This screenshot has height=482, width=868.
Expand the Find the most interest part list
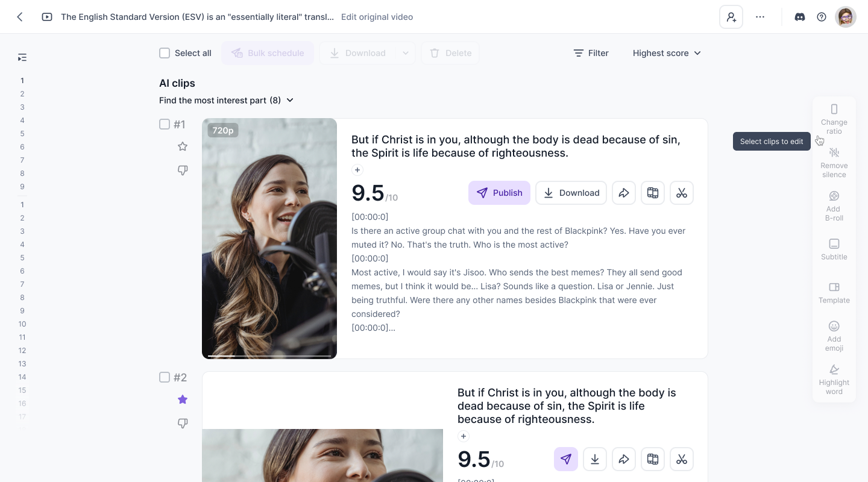227,100
